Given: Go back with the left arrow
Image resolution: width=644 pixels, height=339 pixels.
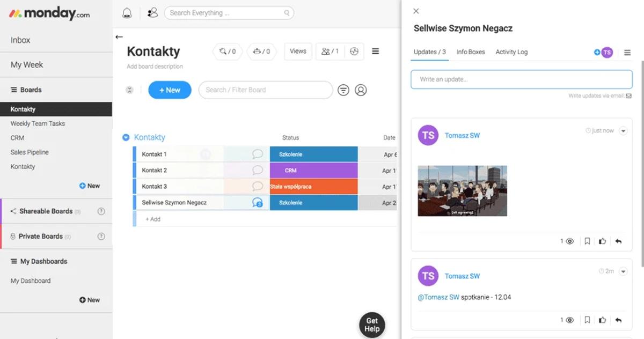Looking at the screenshot, I should [x=119, y=37].
